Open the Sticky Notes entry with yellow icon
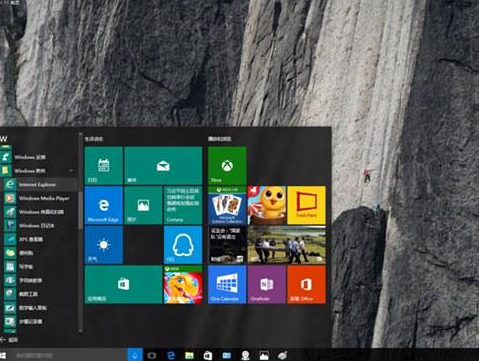Image resolution: width=479 pixels, height=361 pixels. (40, 253)
